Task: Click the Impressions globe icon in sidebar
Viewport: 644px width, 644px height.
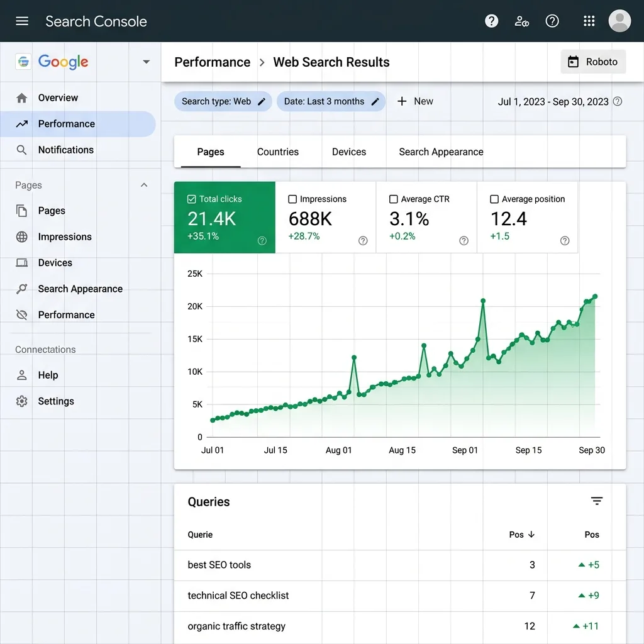Action: (22, 237)
